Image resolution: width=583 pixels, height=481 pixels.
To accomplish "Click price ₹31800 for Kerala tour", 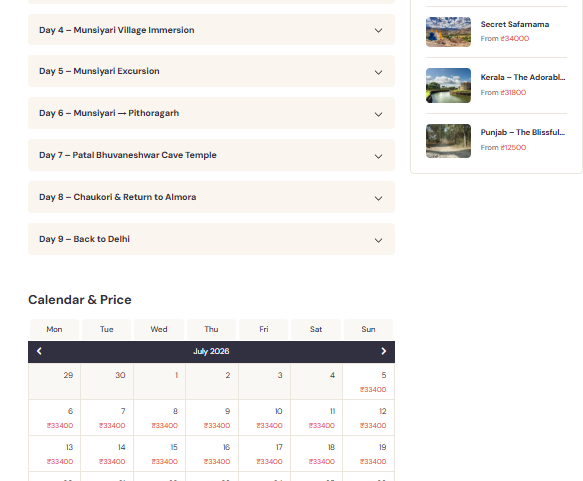I will click(513, 93).
